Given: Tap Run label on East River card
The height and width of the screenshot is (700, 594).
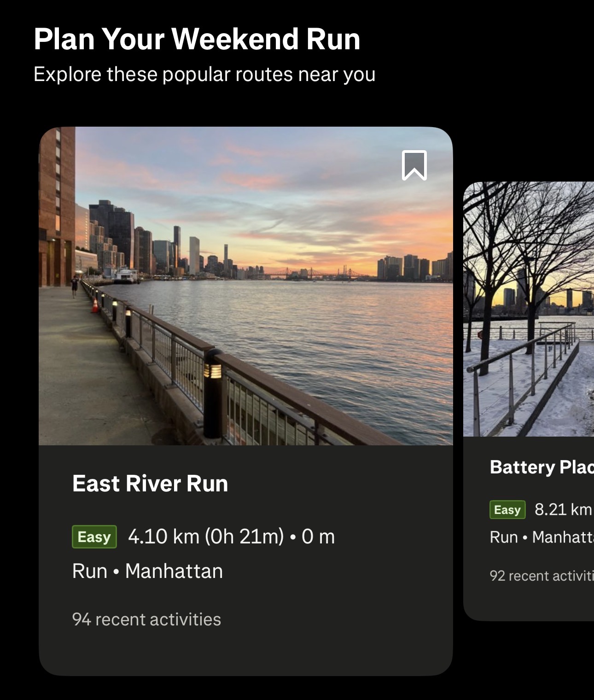Looking at the screenshot, I should (x=90, y=571).
